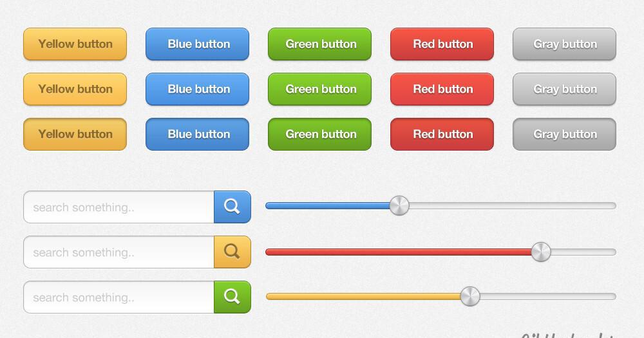This screenshot has width=644, height=338.
Task: Click the bottom-row Green button
Action: pos(319,134)
